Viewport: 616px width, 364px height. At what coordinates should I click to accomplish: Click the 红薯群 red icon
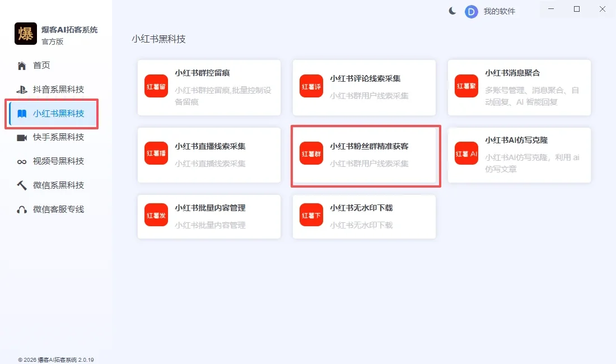(x=311, y=153)
